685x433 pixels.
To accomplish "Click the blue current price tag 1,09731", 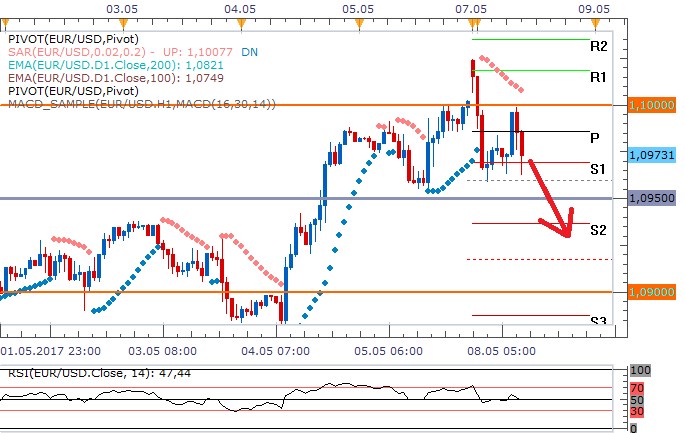I will (x=651, y=155).
